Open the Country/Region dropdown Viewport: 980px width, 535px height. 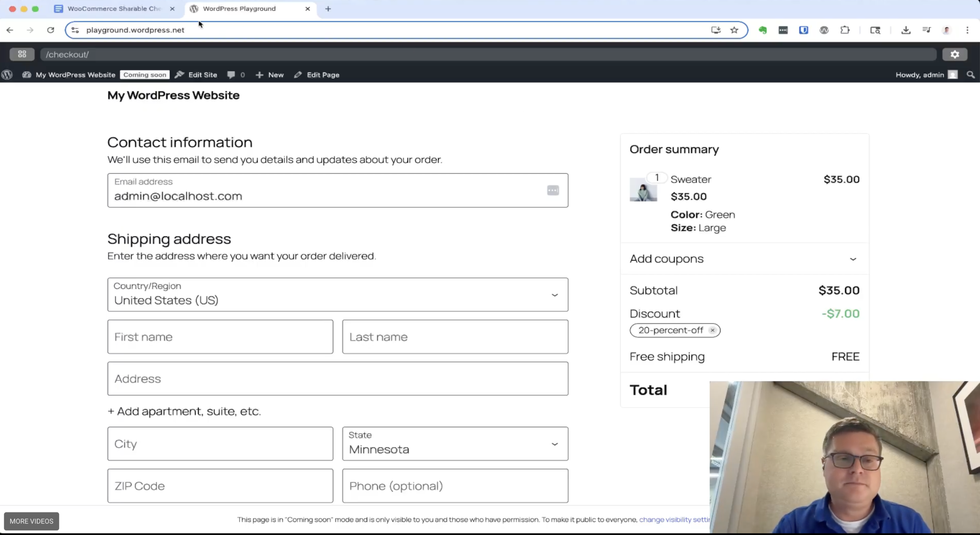coord(338,294)
